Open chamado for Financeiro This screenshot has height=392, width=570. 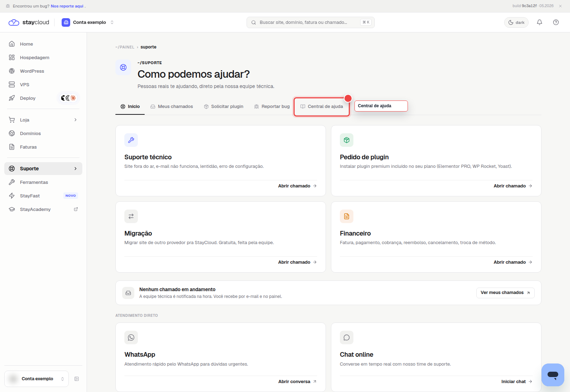(x=513, y=262)
